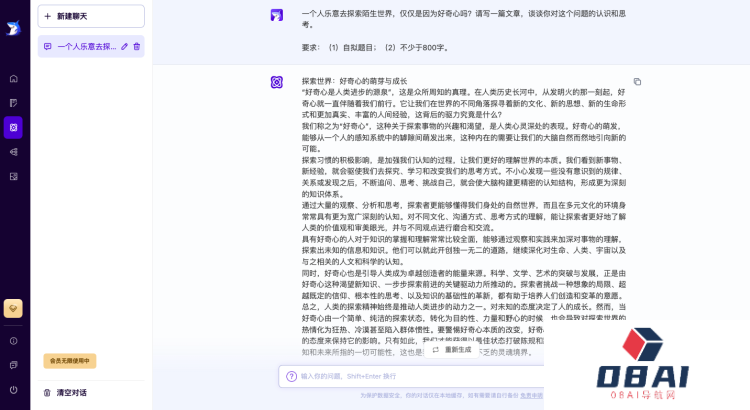Open the sidebar icon below AI chat
750x410 pixels.
(x=13, y=152)
